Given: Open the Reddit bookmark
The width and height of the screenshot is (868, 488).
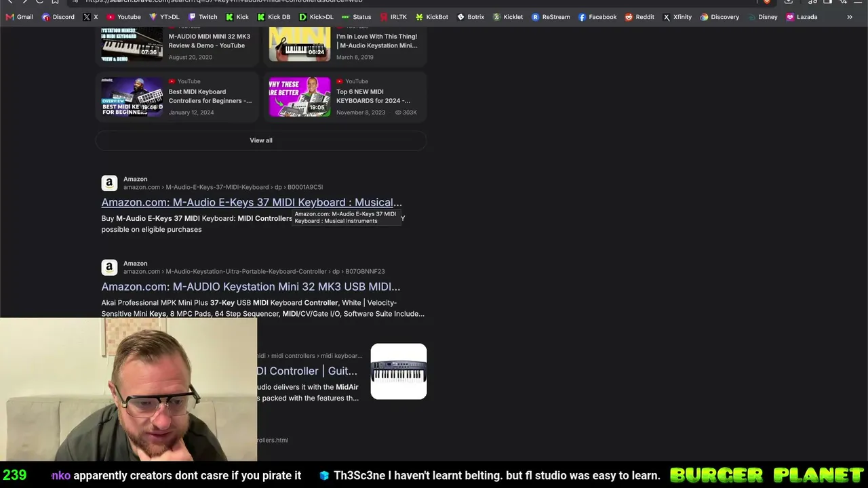Looking at the screenshot, I should tap(639, 17).
